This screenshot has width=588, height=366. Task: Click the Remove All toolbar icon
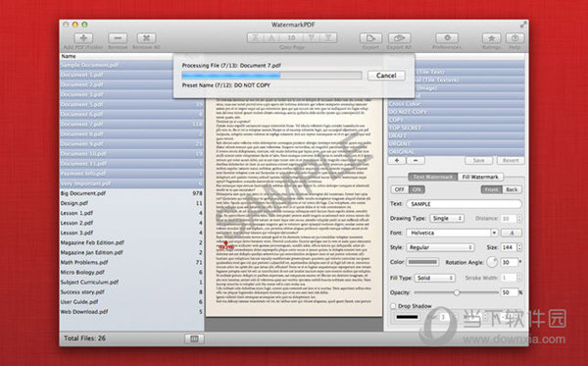tap(146, 38)
